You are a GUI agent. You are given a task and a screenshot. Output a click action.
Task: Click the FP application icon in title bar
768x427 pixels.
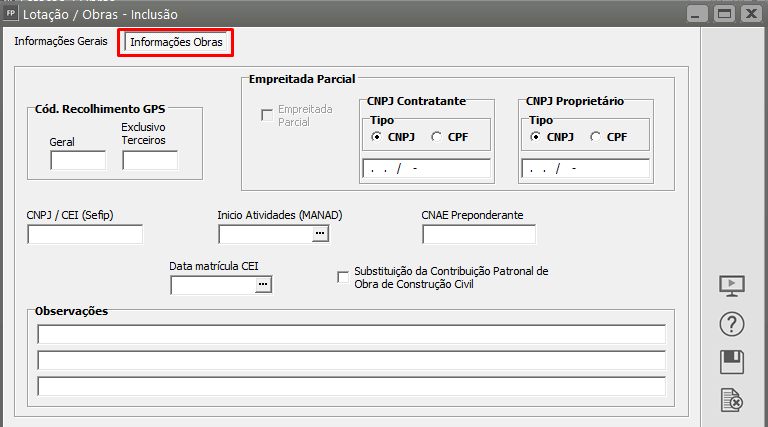point(10,14)
